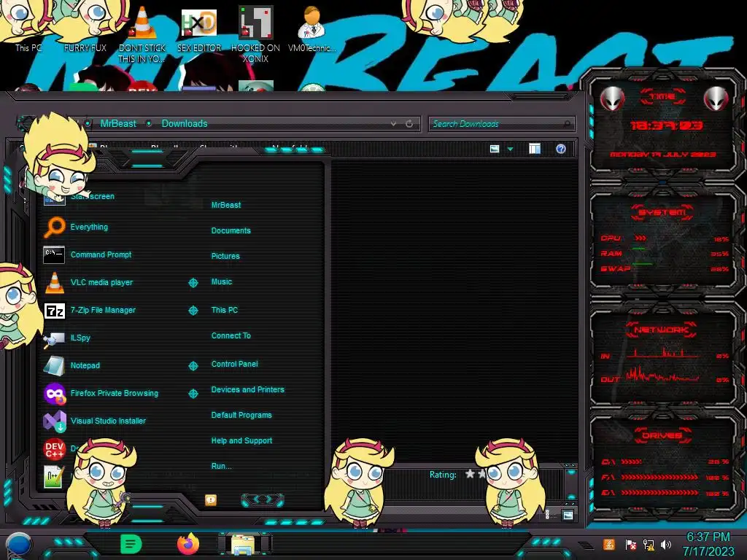
Task: Switch to large icons view in Explorer corner
Action: click(568, 515)
